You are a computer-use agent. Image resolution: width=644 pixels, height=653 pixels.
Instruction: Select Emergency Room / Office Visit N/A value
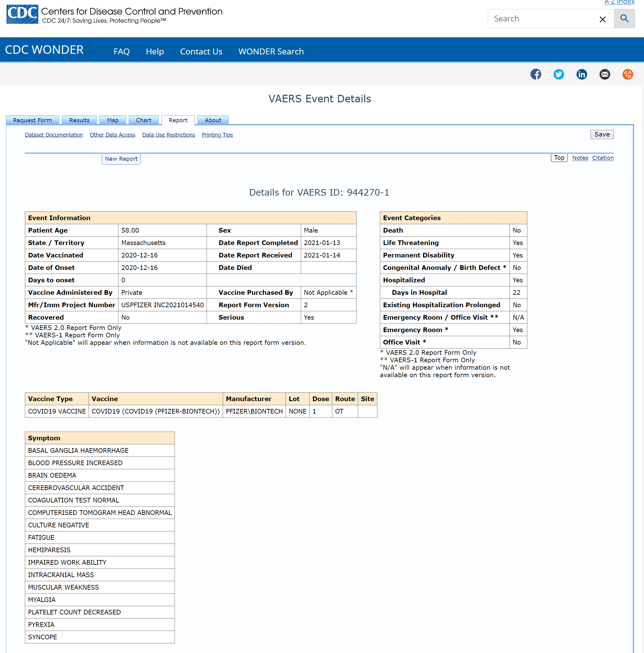pyautogui.click(x=518, y=317)
